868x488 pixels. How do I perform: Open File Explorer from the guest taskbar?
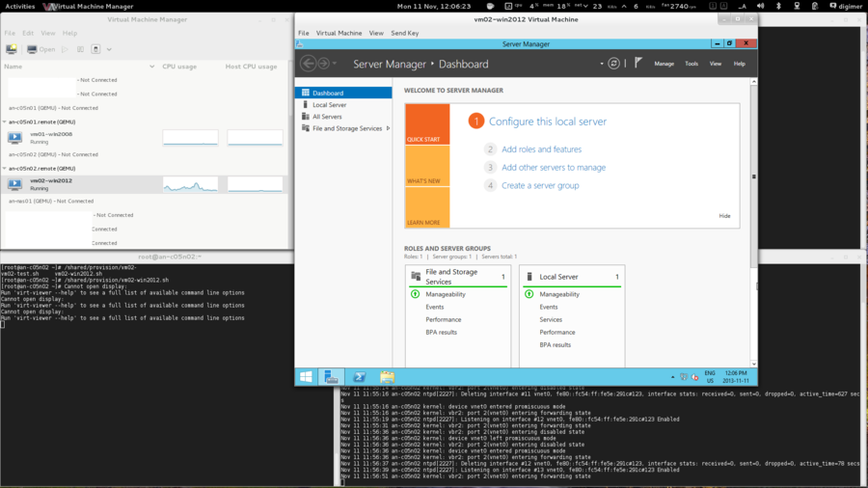point(387,377)
